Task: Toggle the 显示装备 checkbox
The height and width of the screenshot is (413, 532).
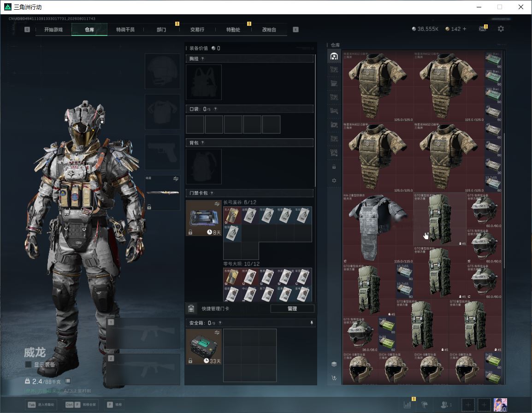Action: pos(29,365)
